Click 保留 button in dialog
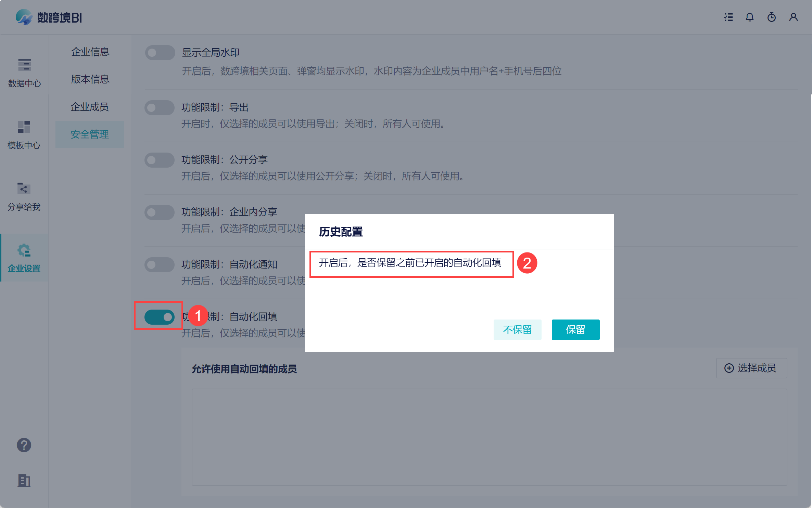 [x=575, y=329]
